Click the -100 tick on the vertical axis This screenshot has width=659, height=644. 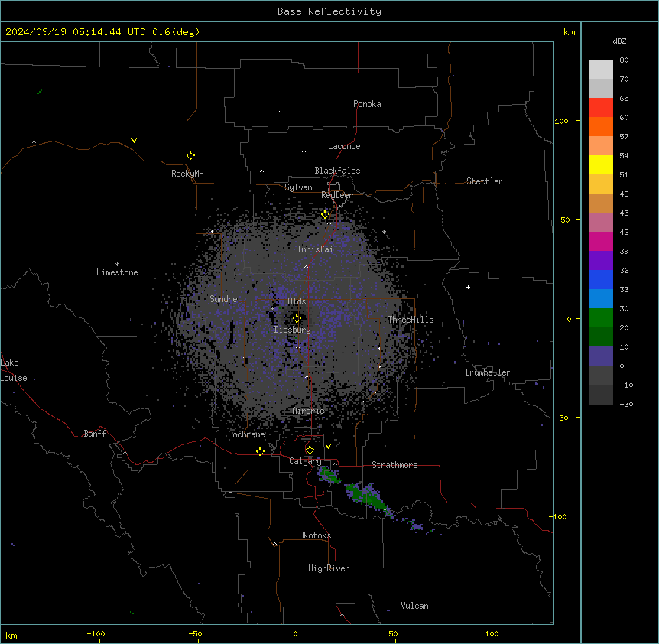(559, 516)
